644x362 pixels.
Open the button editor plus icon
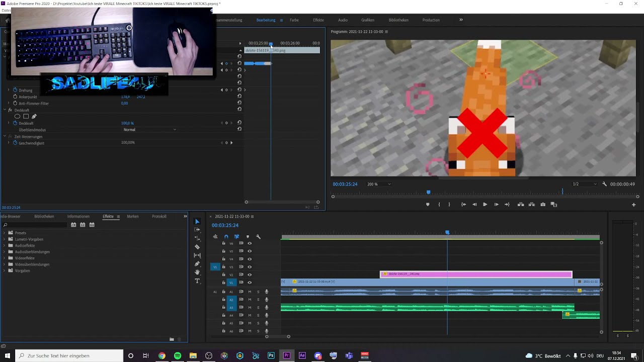(x=633, y=205)
